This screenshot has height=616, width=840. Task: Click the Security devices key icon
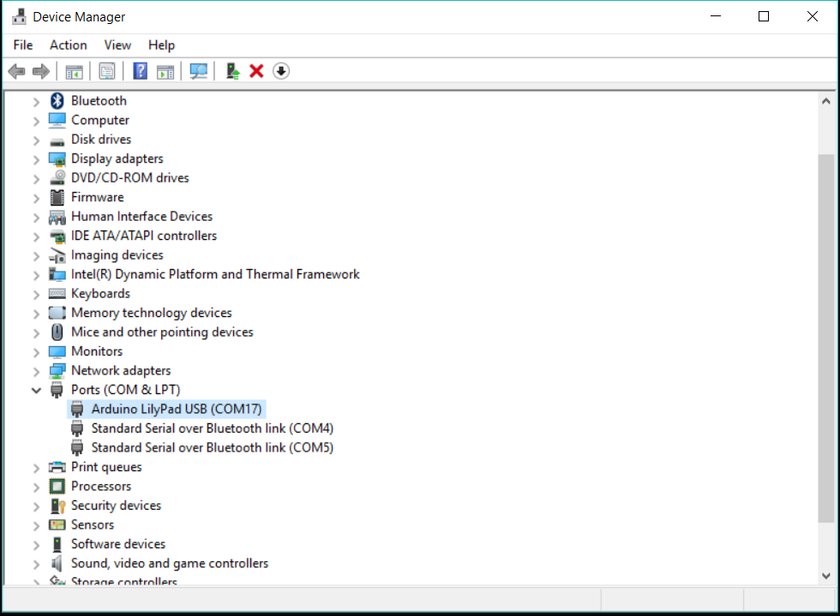tap(57, 505)
